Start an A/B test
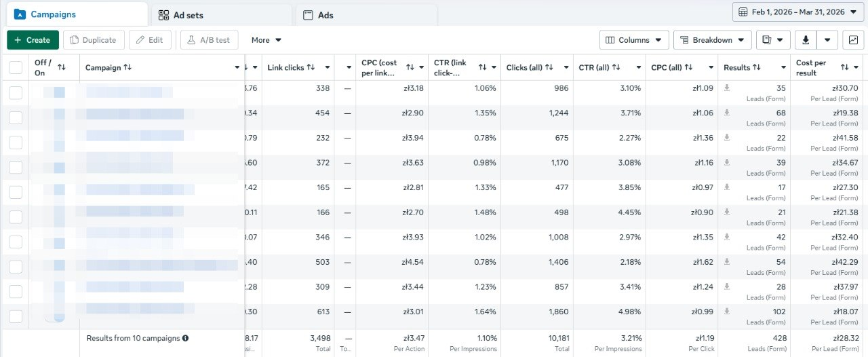Viewport: 868px width, 357px height. [x=209, y=40]
